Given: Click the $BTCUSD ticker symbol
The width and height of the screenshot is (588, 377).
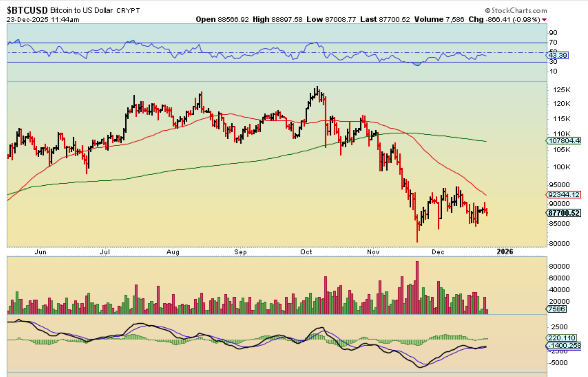Looking at the screenshot, I should pyautogui.click(x=27, y=10).
